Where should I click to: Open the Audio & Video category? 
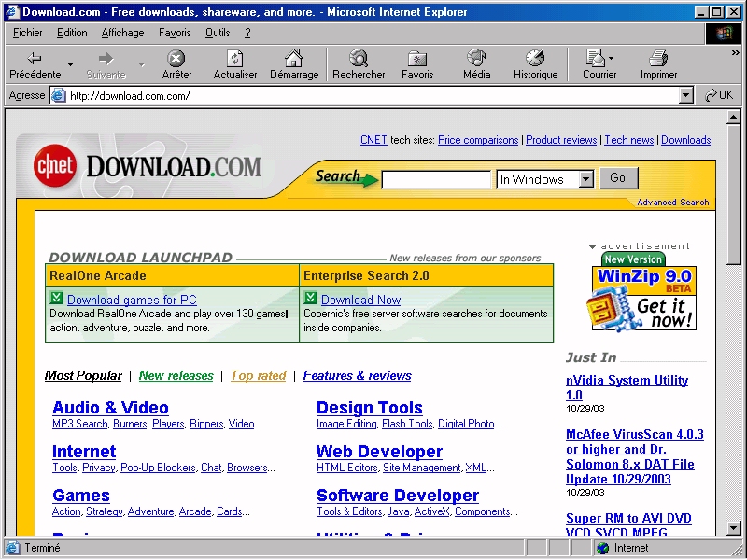click(x=110, y=408)
